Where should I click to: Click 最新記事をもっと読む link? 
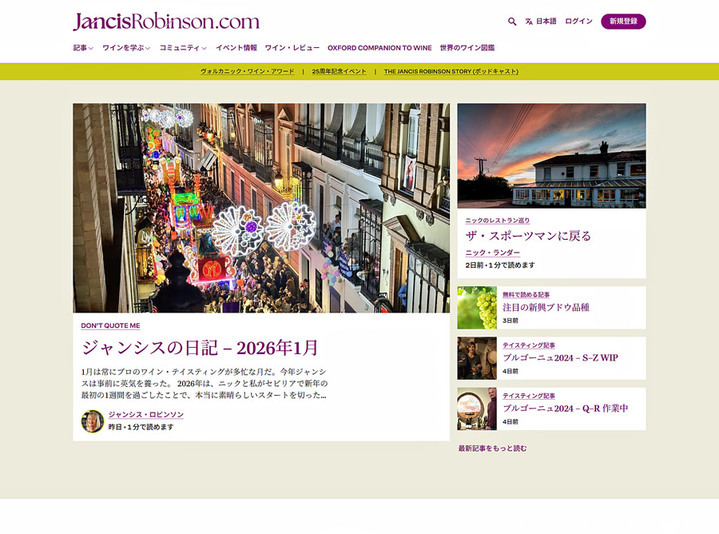point(492,448)
